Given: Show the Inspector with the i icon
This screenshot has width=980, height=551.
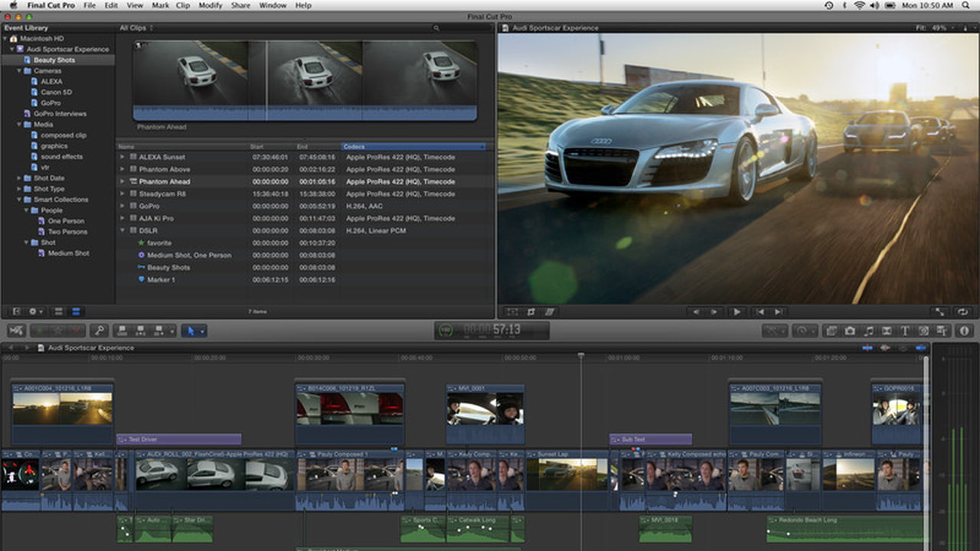Looking at the screenshot, I should click(964, 331).
